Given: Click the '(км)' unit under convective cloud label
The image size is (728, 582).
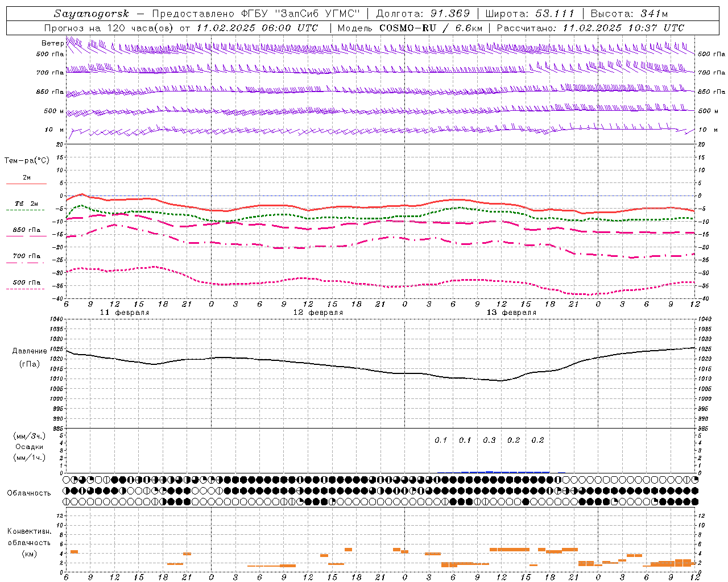Looking at the screenshot, I should pos(29,553).
